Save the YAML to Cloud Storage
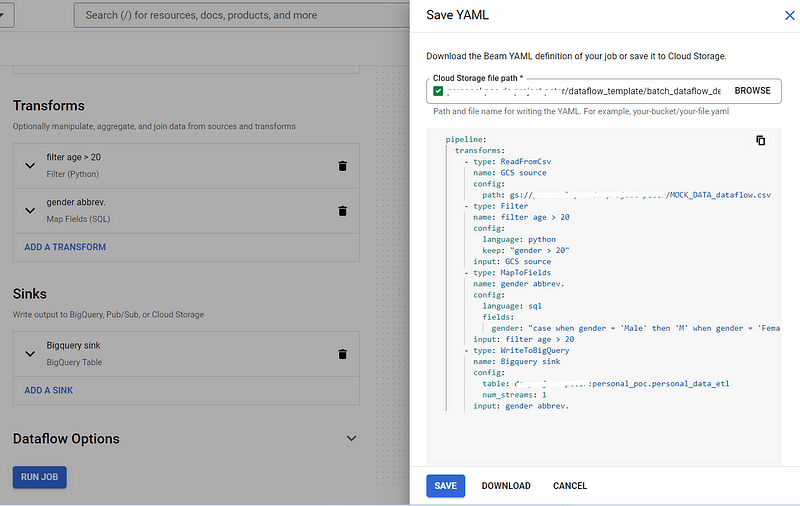This screenshot has width=800, height=506. click(445, 486)
